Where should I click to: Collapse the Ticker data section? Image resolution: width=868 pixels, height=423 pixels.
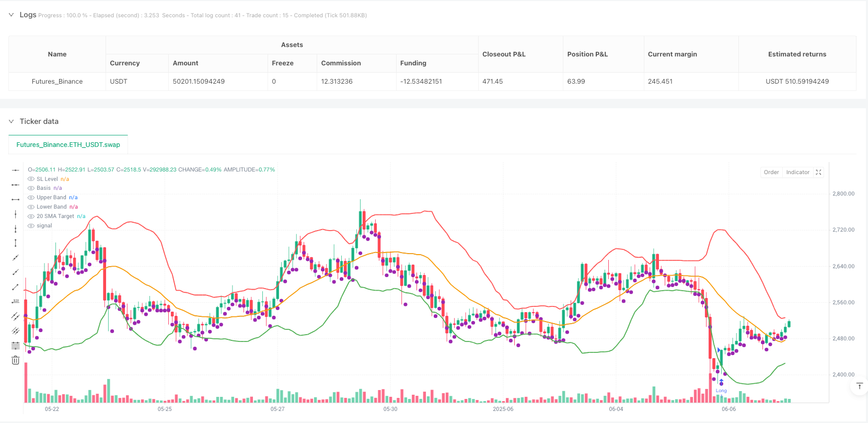pos(11,121)
